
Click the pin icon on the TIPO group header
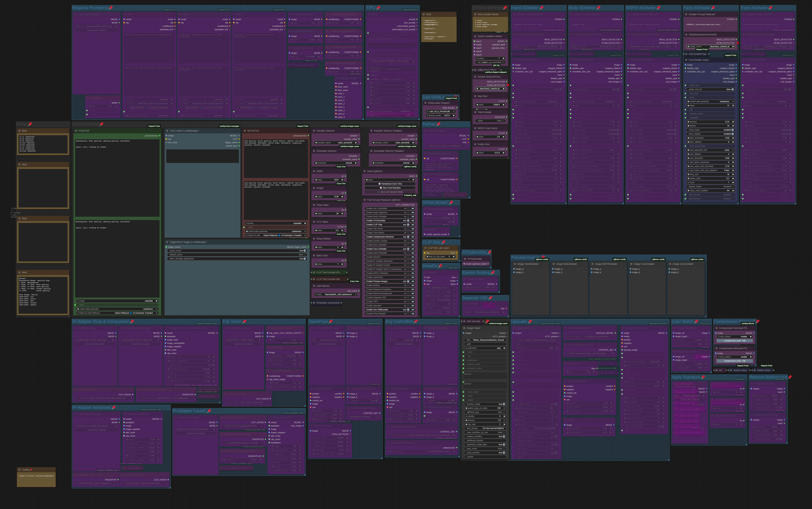(379, 8)
